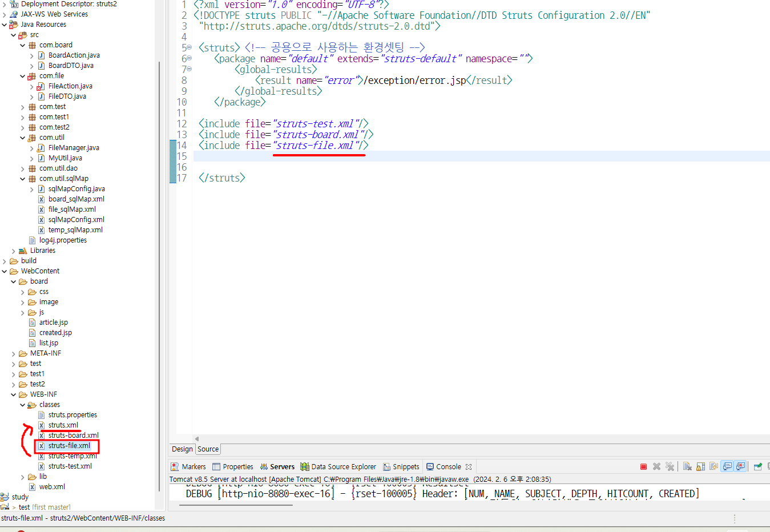Expand the com.test package
Image resolution: width=770 pixels, height=532 pixels.
(23, 107)
